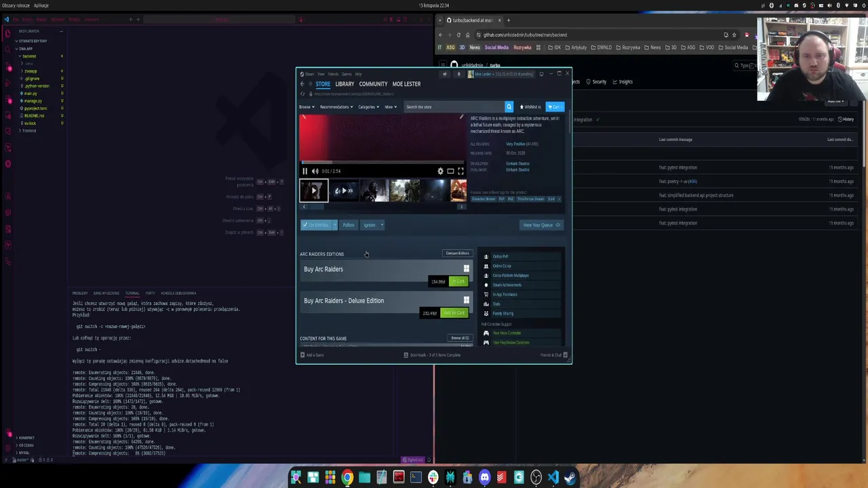This screenshot has height=488, width=868.
Task: Open Downloads status in Steam footer
Action: coord(432,355)
